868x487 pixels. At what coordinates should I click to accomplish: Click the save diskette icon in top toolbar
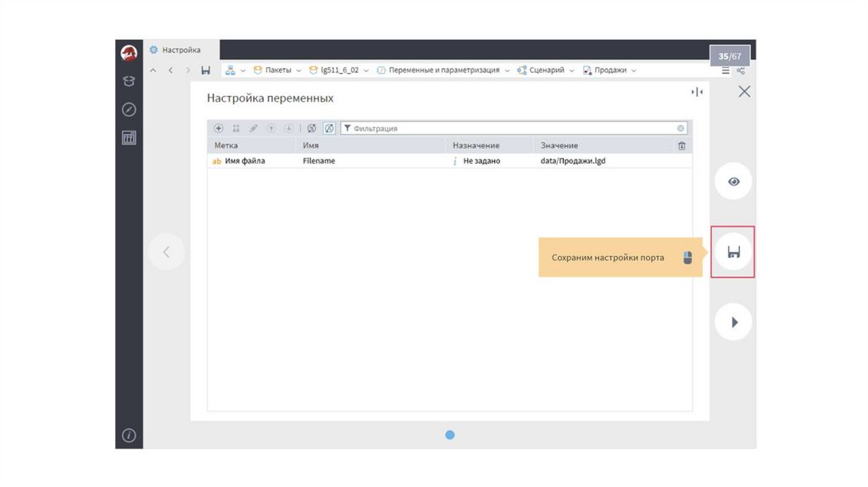205,70
